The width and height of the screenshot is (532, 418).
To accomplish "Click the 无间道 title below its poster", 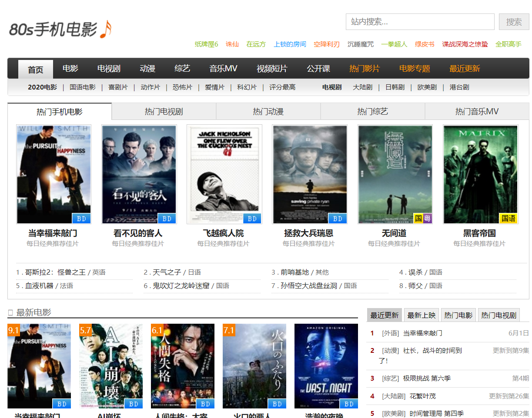I will coord(394,233).
